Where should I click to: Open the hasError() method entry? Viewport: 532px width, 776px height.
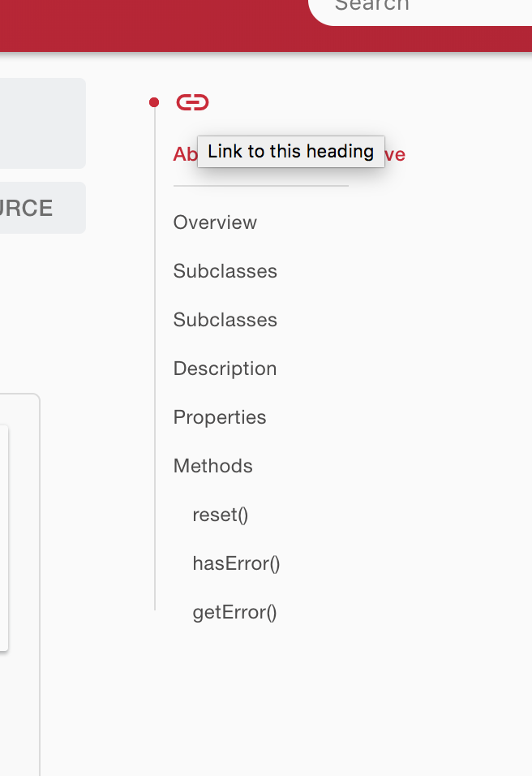point(236,563)
